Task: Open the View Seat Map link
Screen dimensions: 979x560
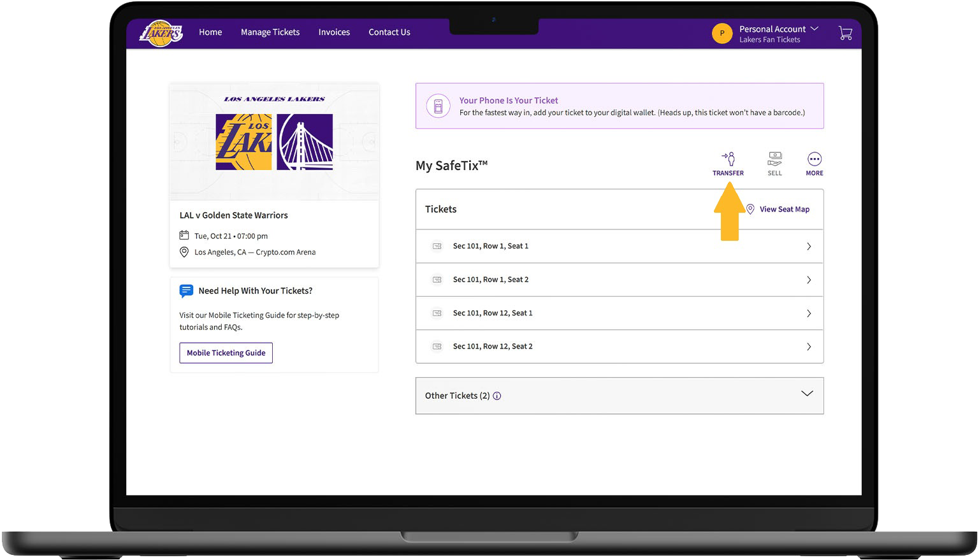Action: (x=784, y=210)
